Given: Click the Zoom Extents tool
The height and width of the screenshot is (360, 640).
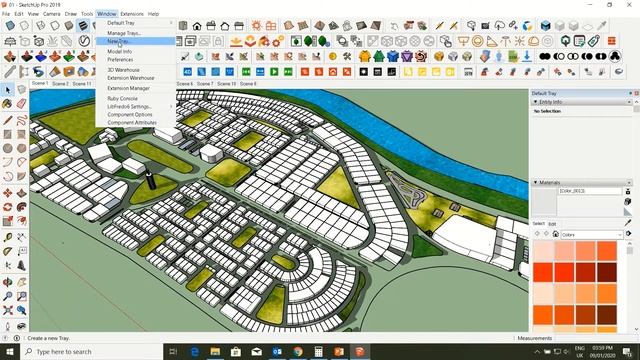Looking at the screenshot, I should point(7,310).
